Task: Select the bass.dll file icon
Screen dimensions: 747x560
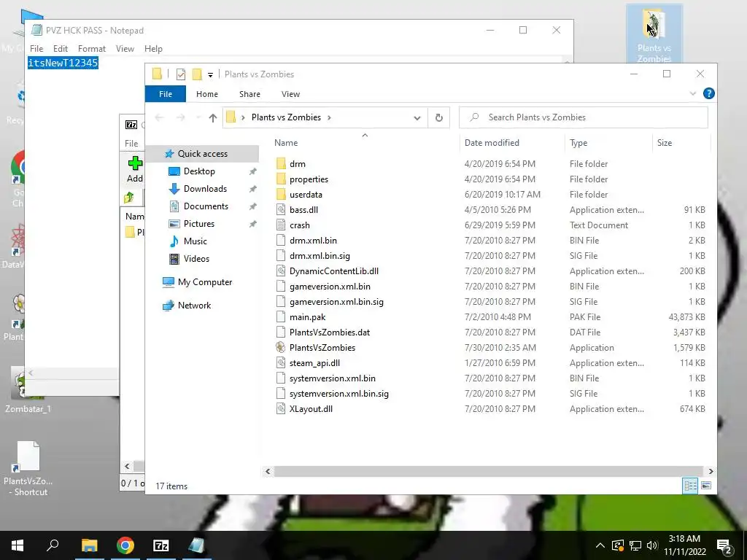Action: coord(281,209)
